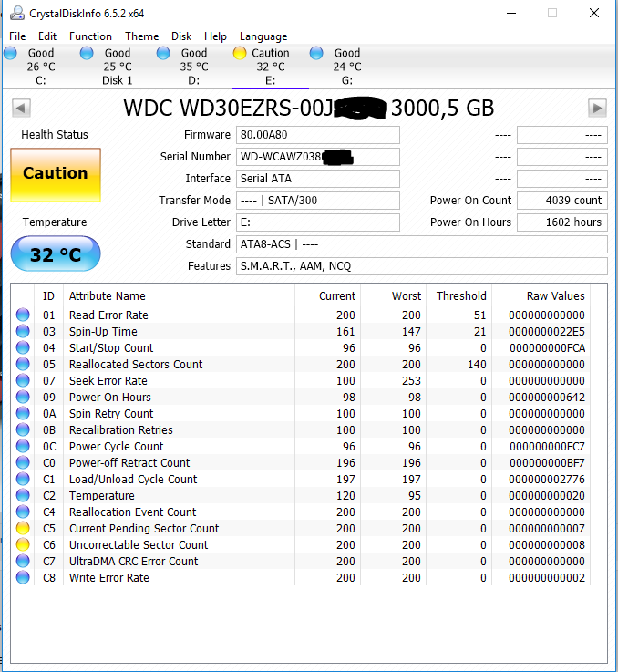618x672 pixels.
Task: Select the Disk 1 status icon
Action: click(87, 53)
